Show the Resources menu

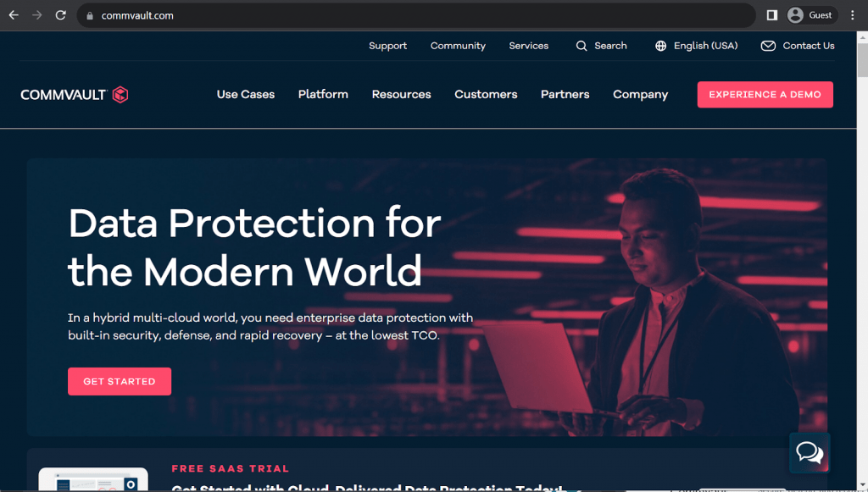click(x=401, y=95)
